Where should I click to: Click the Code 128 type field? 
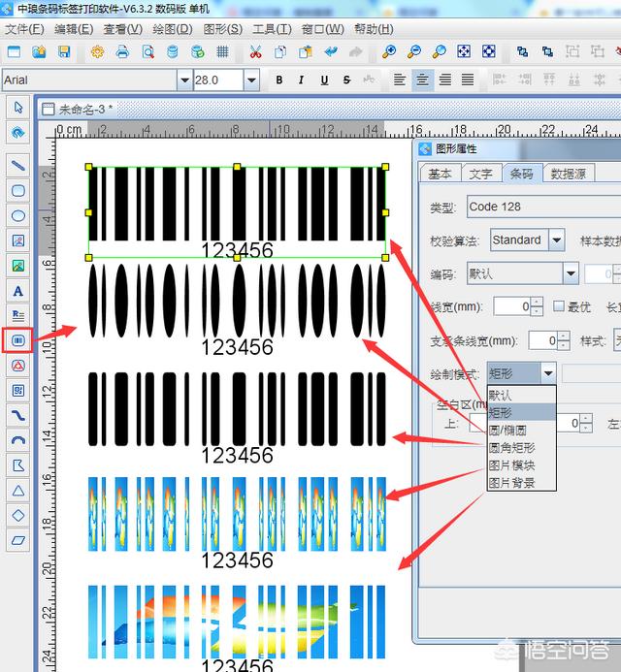[543, 207]
